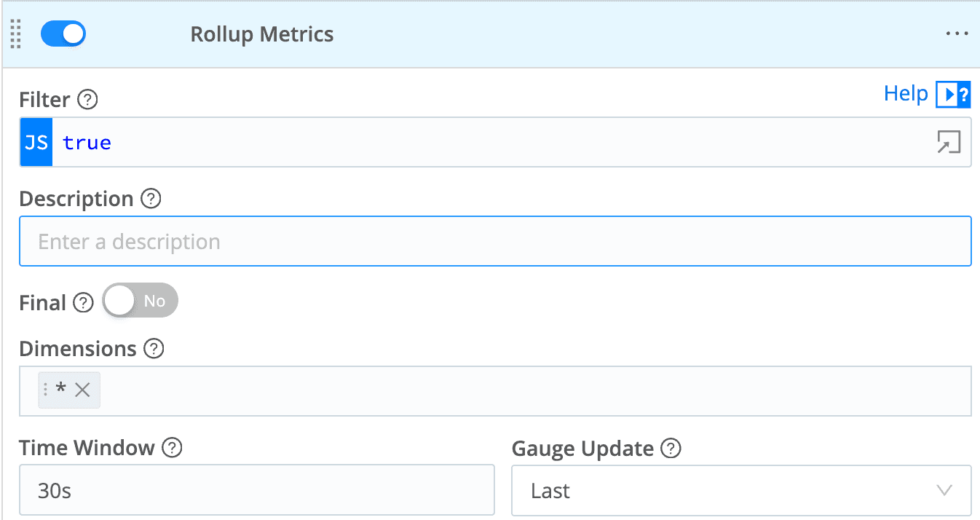The height and width of the screenshot is (520, 980).
Task: Click the Help link
Action: 906,93
